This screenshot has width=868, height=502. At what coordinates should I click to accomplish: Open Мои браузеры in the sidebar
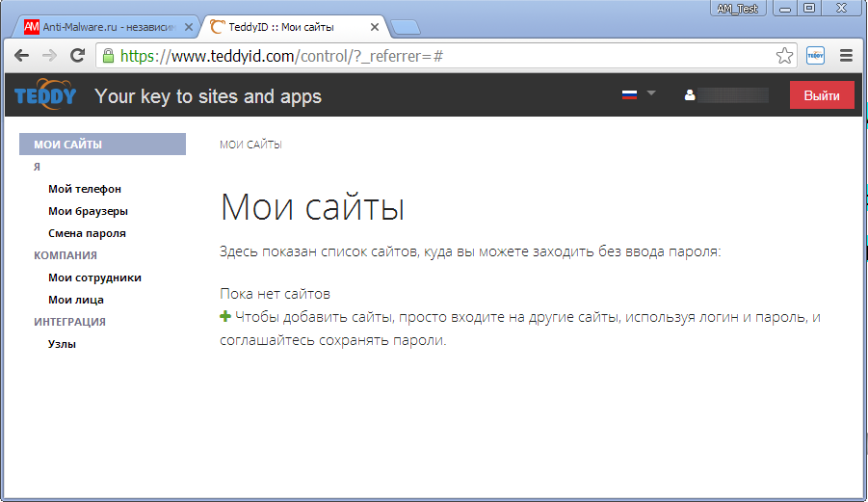coord(88,211)
